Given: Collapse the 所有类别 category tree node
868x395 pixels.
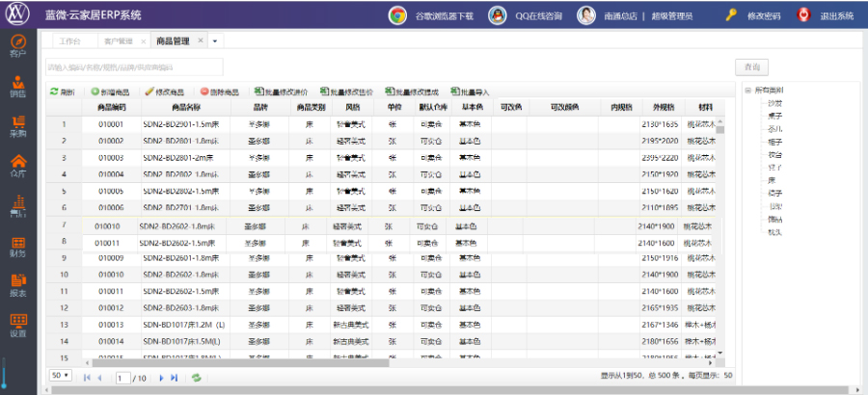Looking at the screenshot, I should [746, 91].
